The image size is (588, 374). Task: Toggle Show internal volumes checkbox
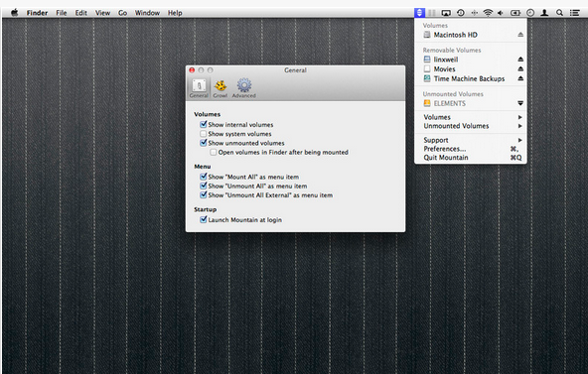pyautogui.click(x=204, y=124)
